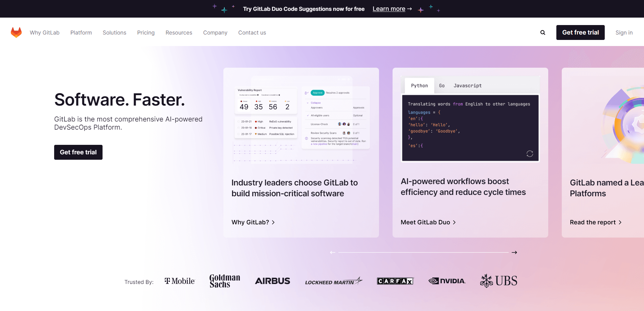This screenshot has height=311, width=644.
Task: Open Solutions navigation menu
Action: pyautogui.click(x=114, y=32)
